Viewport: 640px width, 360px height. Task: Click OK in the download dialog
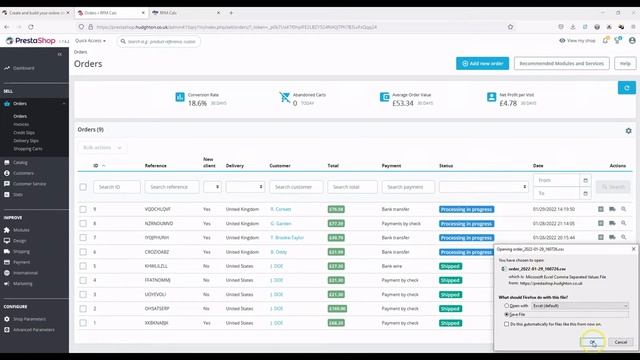click(x=592, y=342)
